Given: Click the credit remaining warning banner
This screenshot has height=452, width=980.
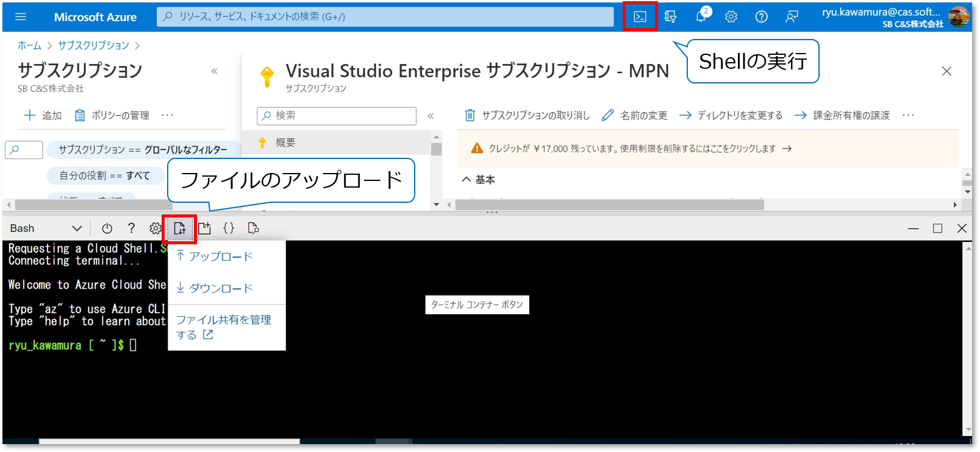Looking at the screenshot, I should click(x=707, y=149).
